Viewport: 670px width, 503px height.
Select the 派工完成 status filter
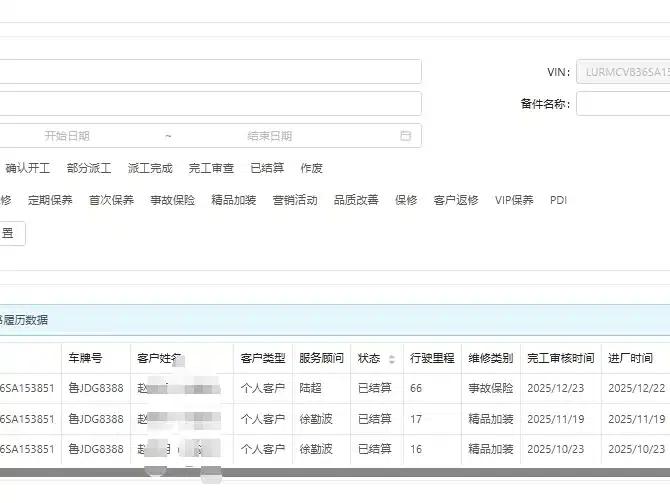[x=150, y=168]
